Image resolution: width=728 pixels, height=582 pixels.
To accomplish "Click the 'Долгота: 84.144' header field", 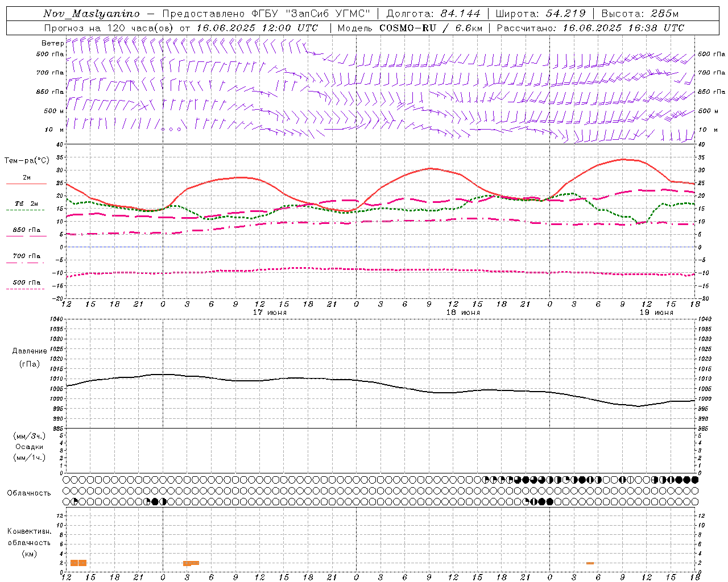I will tap(433, 14).
